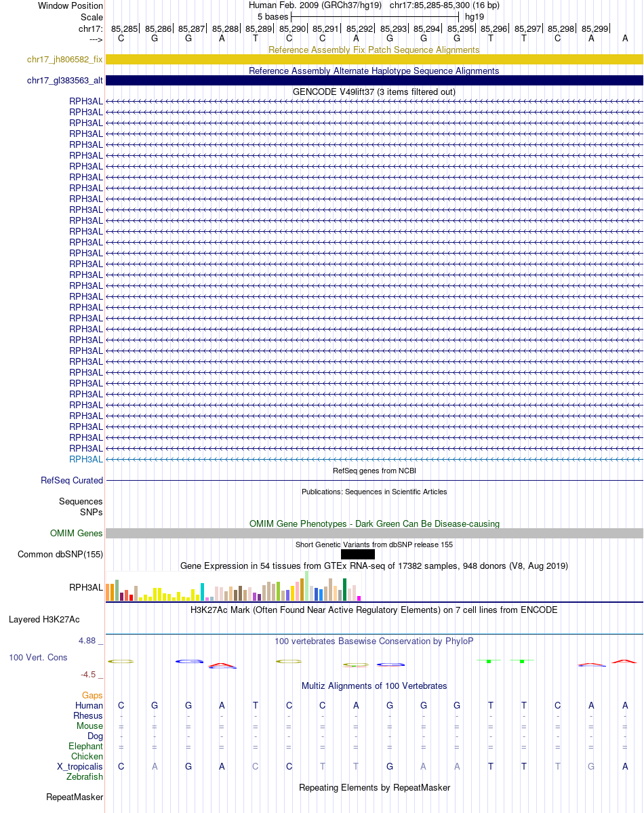Viewport: 644px width, 813px height.
Task: Click the Gaps row label
Action: click(x=92, y=695)
